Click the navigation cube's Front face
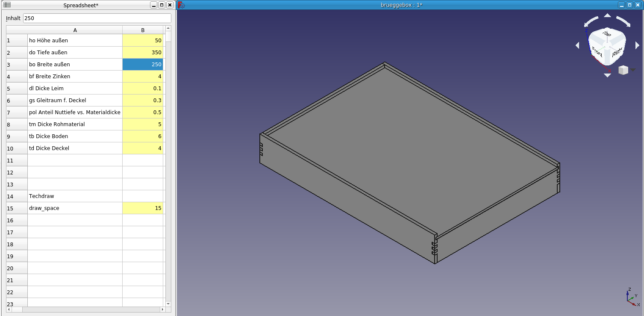The height and width of the screenshot is (316, 644). click(597, 52)
